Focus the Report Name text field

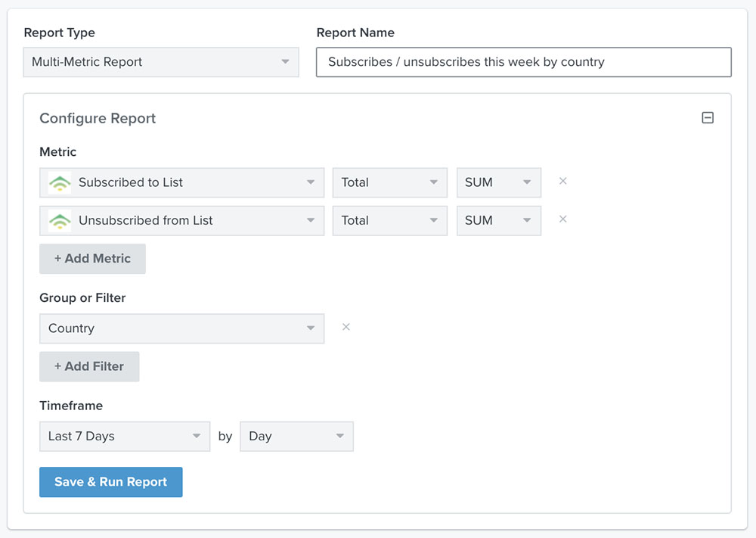pyautogui.click(x=523, y=62)
